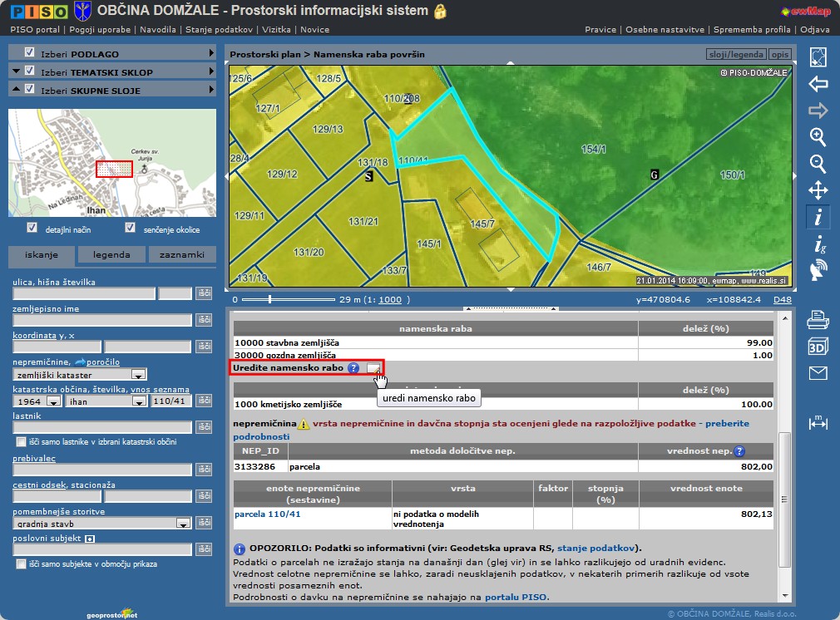Switch to the legenda tab
840x620 pixels.
111,255
